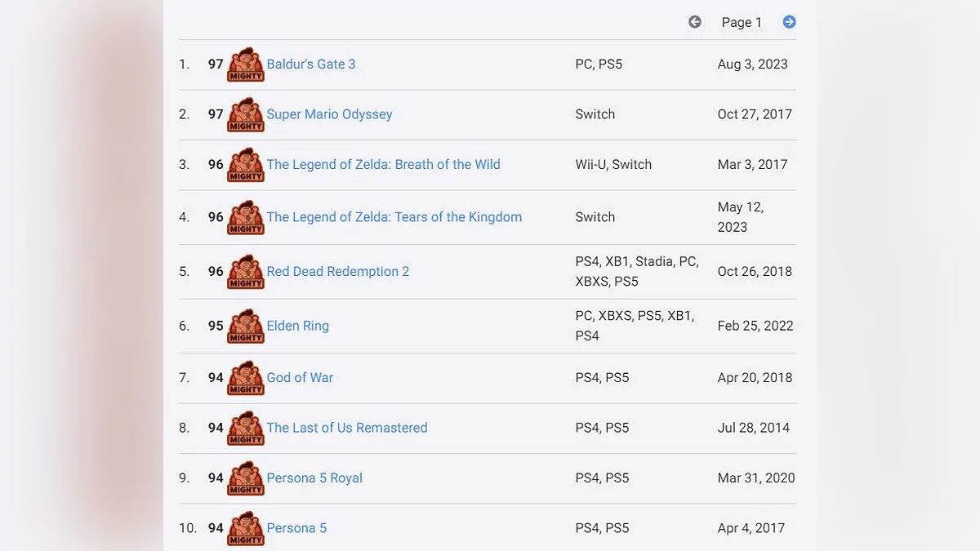
Task: Open Super Mario Odyssey link
Action: coord(329,114)
